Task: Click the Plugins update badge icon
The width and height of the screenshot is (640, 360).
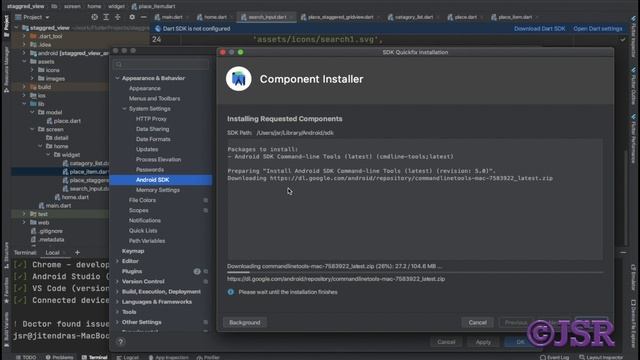Action: [197, 271]
